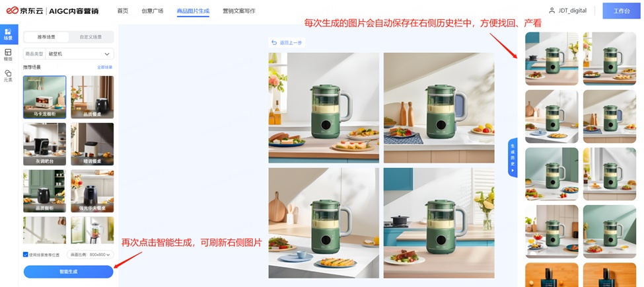Open the 工作台 button

pos(622,11)
